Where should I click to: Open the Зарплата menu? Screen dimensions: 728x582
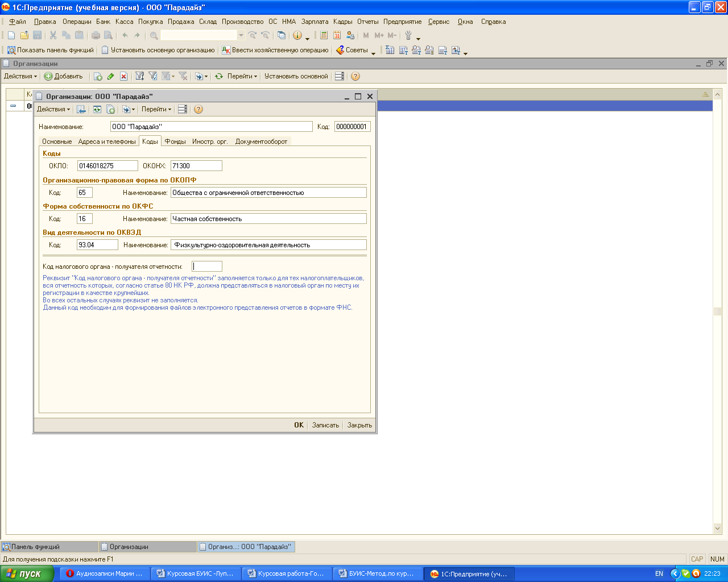point(315,22)
